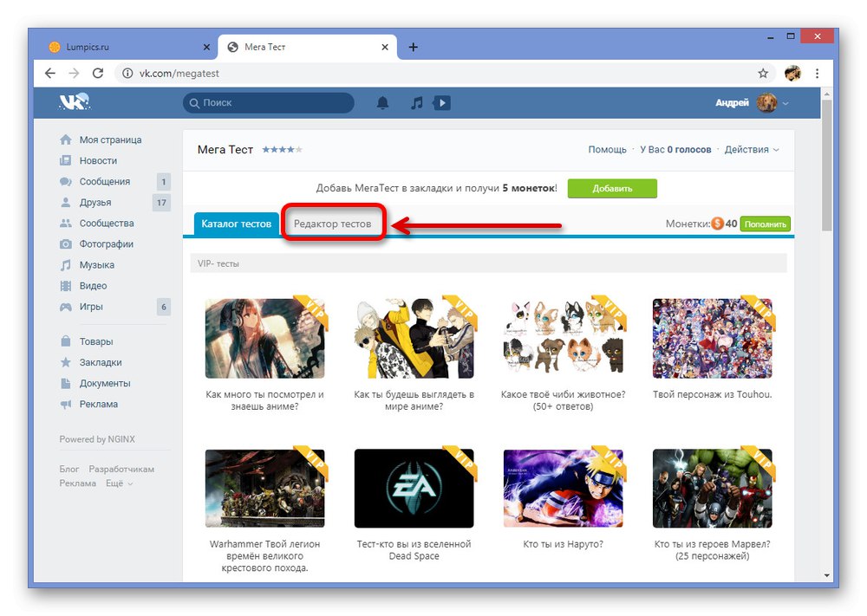Reload the page
Screen dimensions: 867x616
tap(98, 73)
